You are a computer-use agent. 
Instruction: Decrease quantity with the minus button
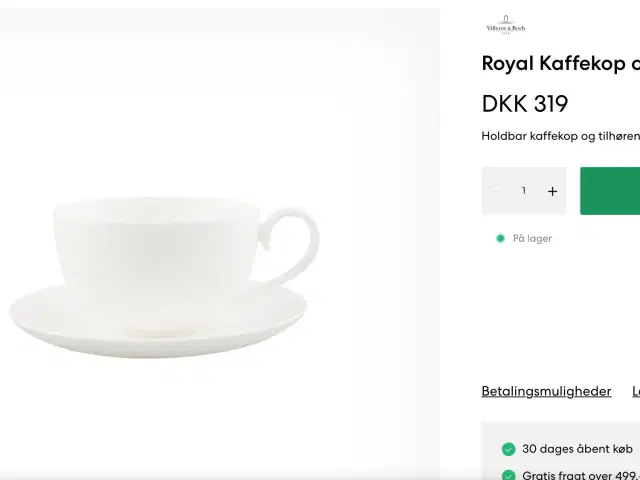pos(495,191)
